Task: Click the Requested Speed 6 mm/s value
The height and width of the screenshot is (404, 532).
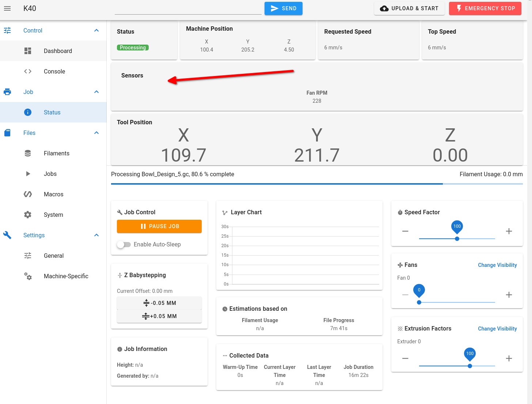Action: point(333,48)
